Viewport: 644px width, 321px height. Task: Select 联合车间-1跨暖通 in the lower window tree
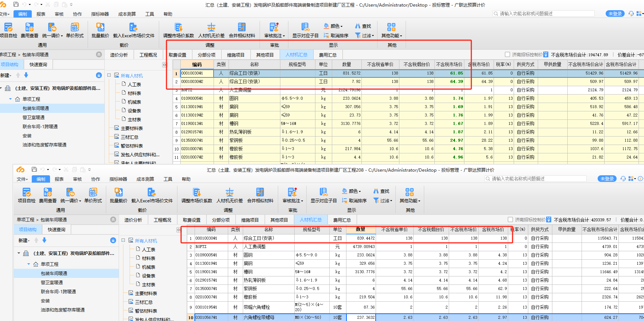click(58, 291)
